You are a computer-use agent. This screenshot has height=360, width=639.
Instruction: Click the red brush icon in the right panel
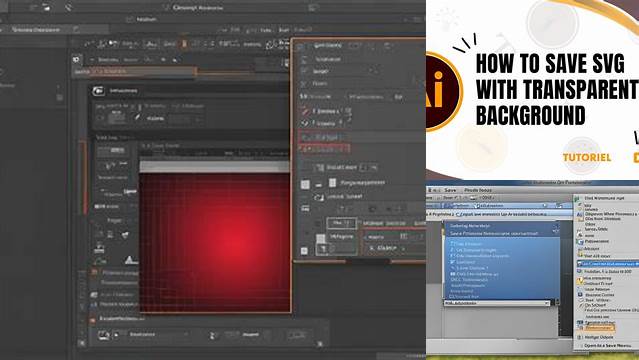304,111
